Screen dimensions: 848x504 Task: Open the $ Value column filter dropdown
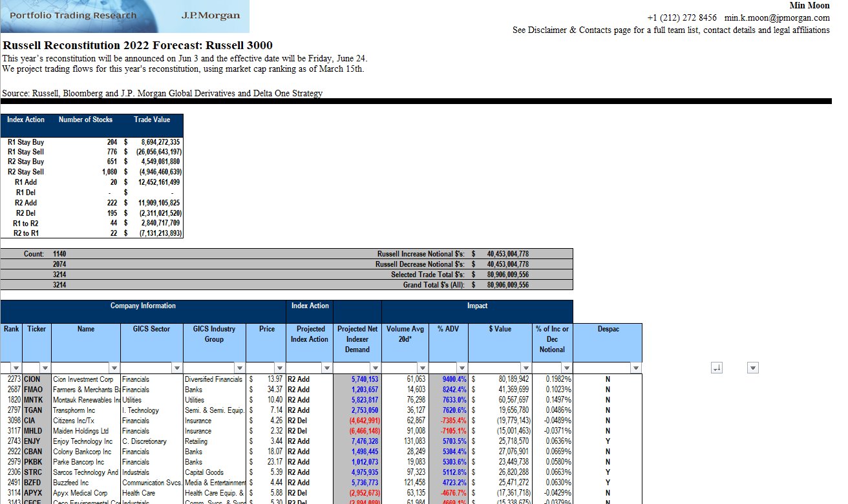click(x=525, y=368)
